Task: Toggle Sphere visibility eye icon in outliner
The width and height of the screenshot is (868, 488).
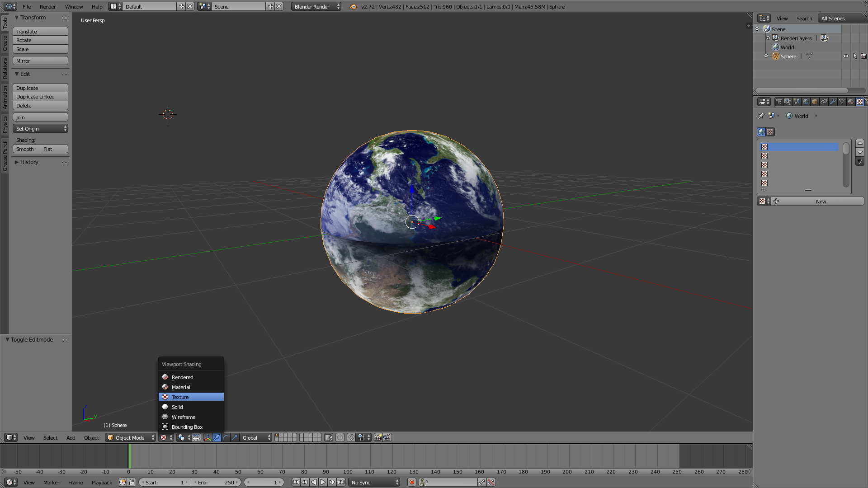Action: pyautogui.click(x=845, y=56)
